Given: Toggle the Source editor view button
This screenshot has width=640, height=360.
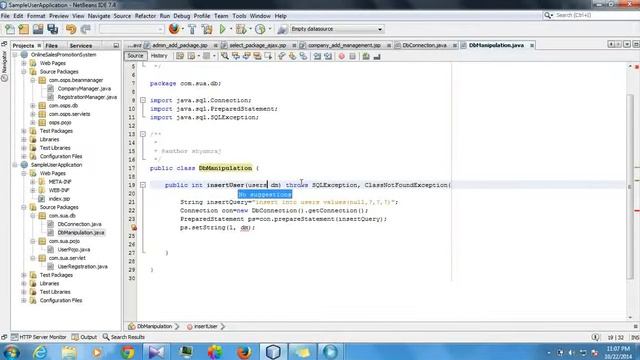Looking at the screenshot, I should tap(135, 56).
